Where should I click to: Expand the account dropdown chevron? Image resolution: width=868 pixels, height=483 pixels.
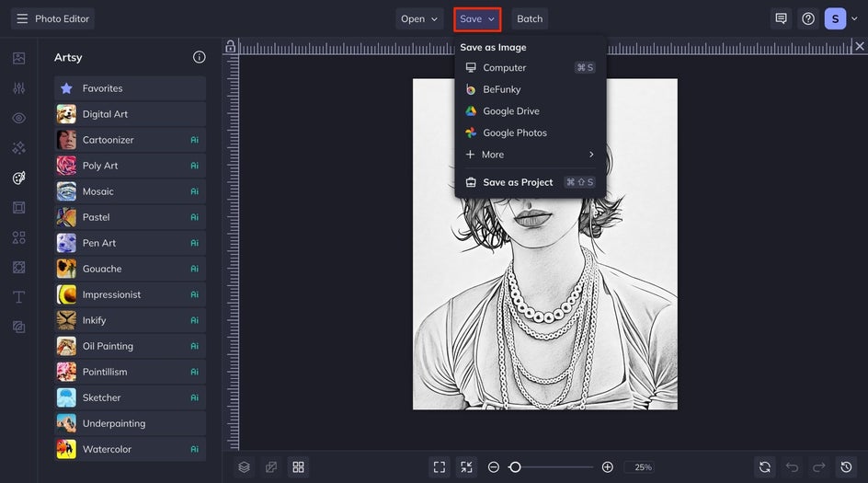(855, 18)
